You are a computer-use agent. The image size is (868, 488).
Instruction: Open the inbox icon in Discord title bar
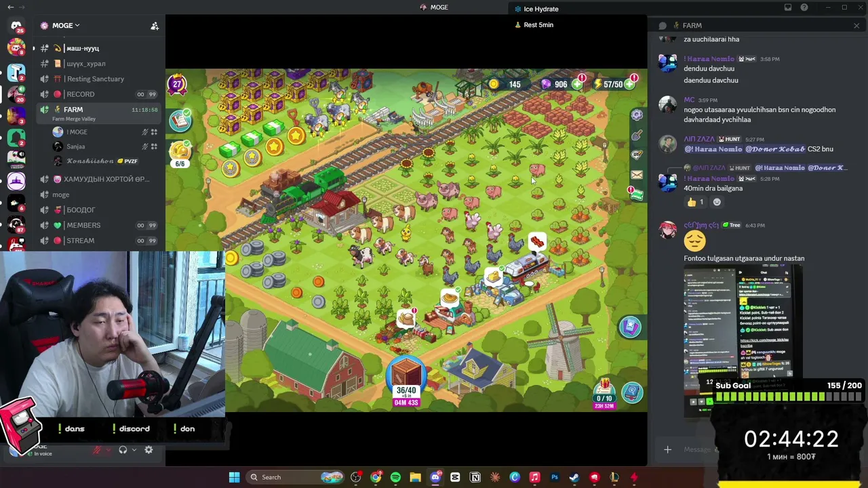coord(788,7)
